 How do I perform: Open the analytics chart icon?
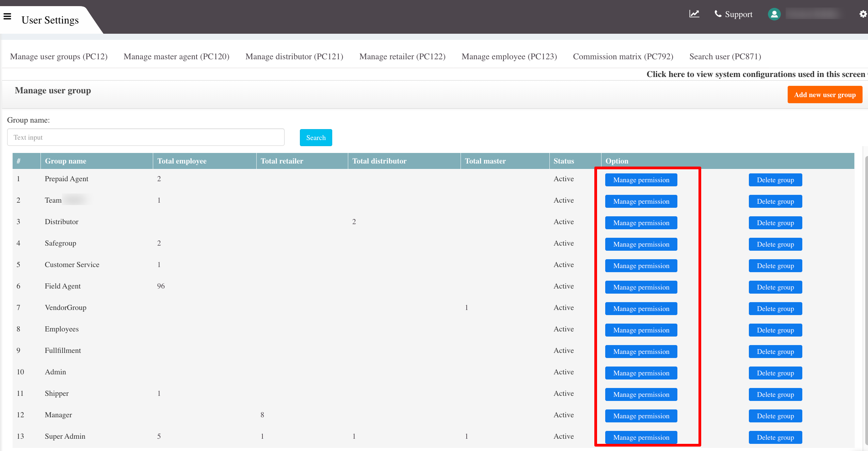pyautogui.click(x=694, y=14)
